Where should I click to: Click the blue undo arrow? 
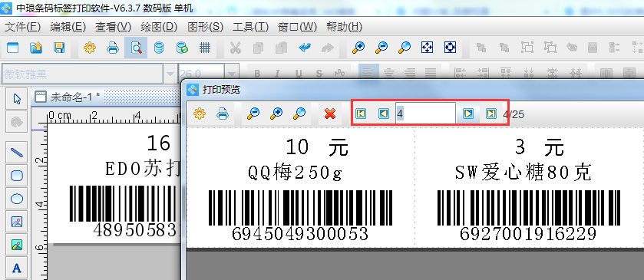click(304, 48)
